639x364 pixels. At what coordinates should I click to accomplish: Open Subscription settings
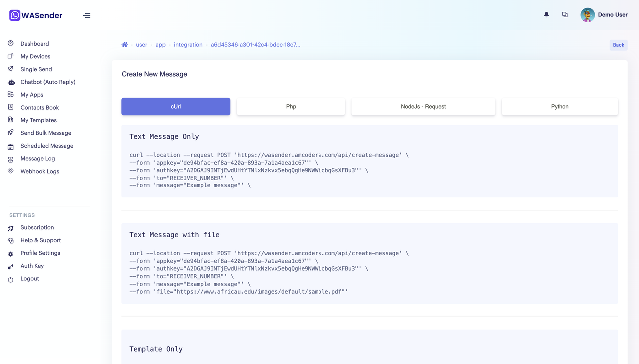pos(37,227)
